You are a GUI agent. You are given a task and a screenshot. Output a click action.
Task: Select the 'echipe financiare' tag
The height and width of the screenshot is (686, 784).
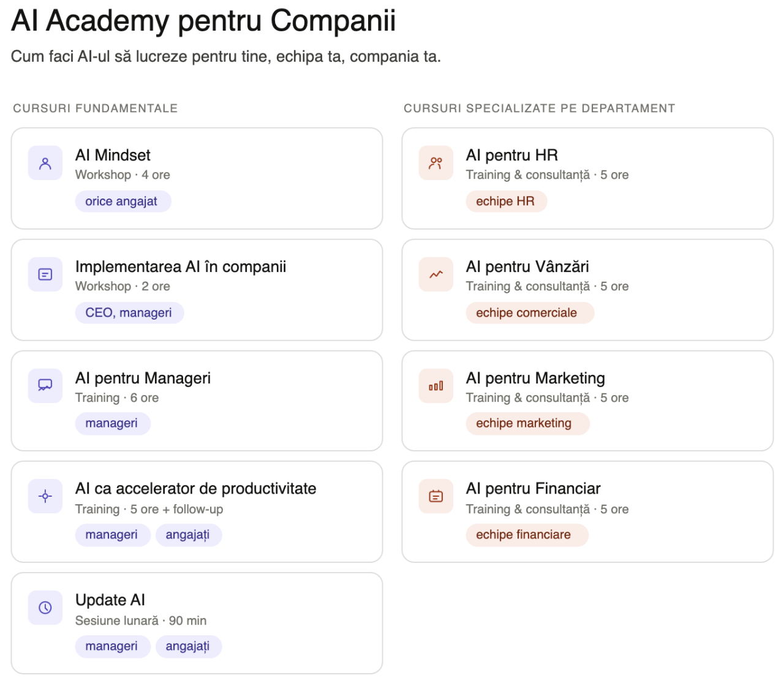click(524, 535)
